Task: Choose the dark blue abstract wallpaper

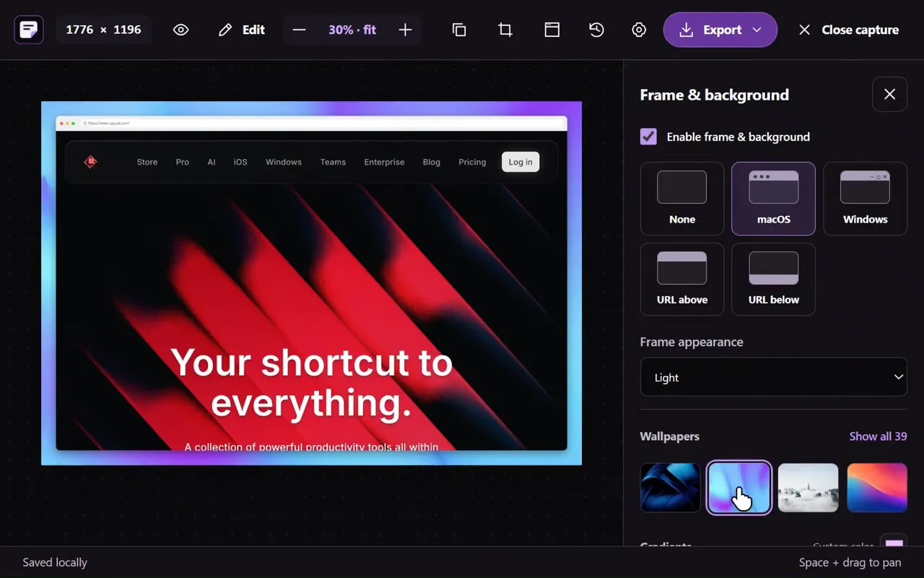Action: click(670, 488)
